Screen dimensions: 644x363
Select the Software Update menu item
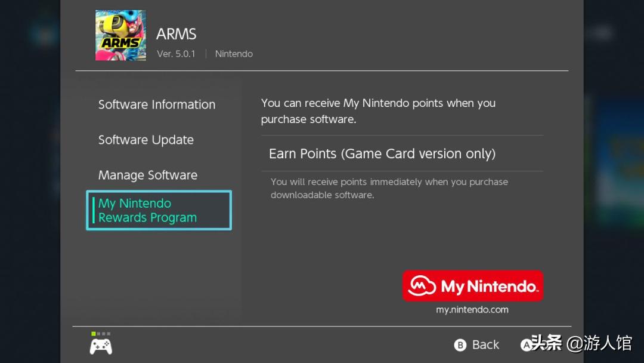[x=146, y=140]
